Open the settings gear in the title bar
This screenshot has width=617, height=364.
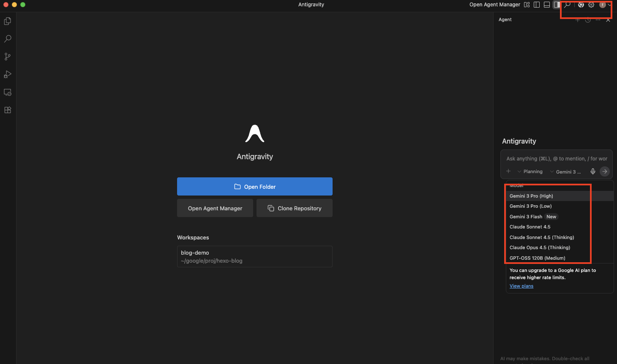pos(591,5)
